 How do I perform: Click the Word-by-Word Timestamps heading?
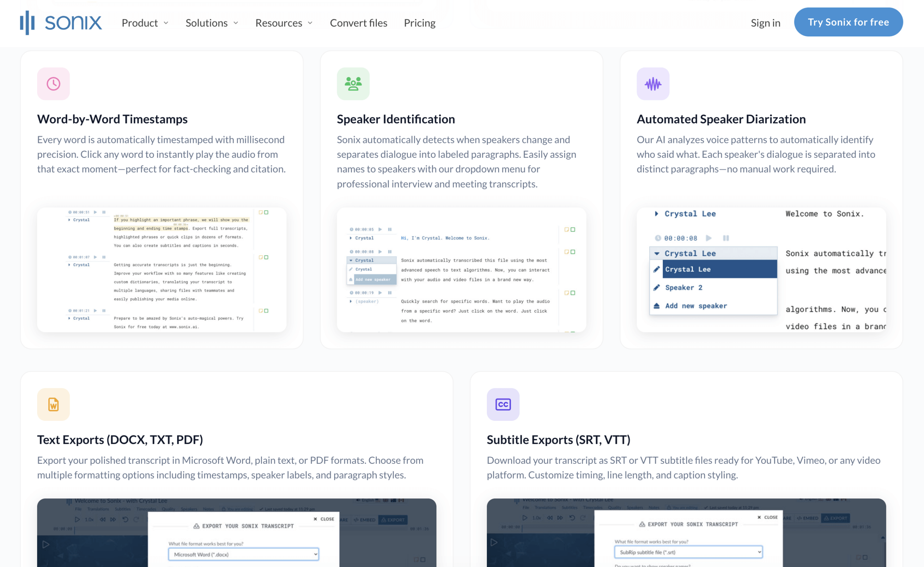point(113,119)
